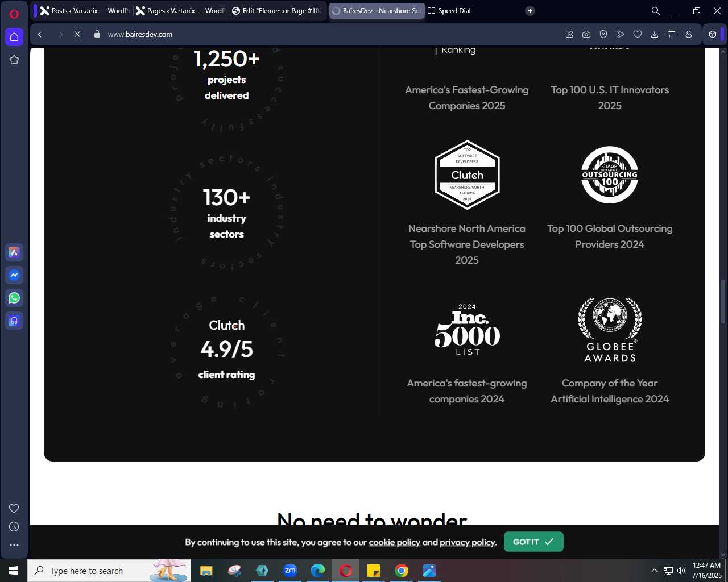
Task: Click the Globee Awards logo
Action: click(x=610, y=330)
